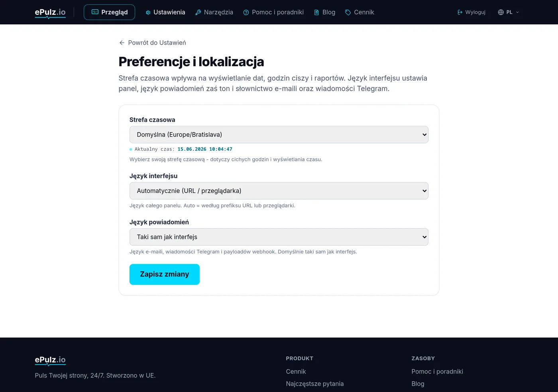The width and height of the screenshot is (558, 392).
Task: Open Blog from the top navigation
Action: 324,12
